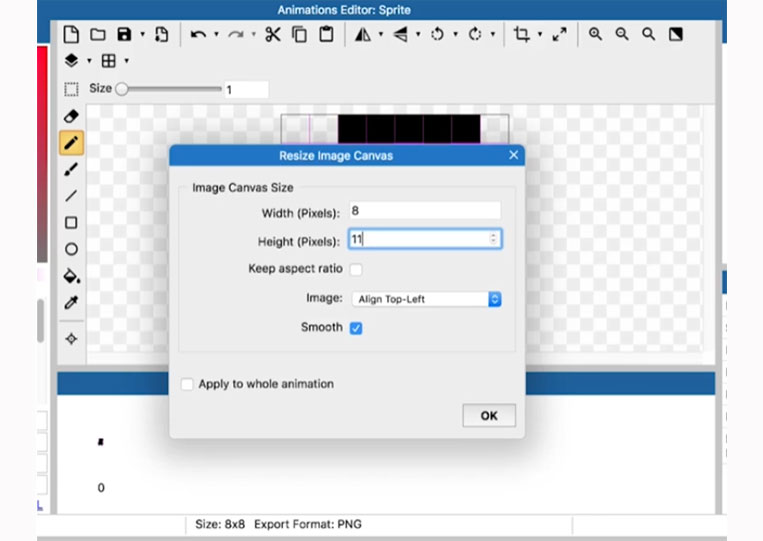The width and height of the screenshot is (763, 541).
Task: Expand rotate clockwise options arrow
Action: [x=493, y=35]
